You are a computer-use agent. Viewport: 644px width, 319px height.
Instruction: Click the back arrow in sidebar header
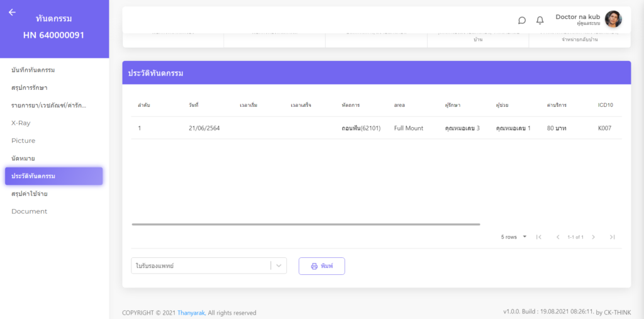[x=12, y=13]
